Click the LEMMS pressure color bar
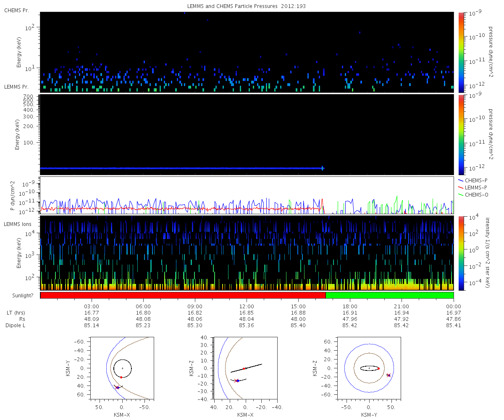The image size is (504, 420). tap(461, 134)
